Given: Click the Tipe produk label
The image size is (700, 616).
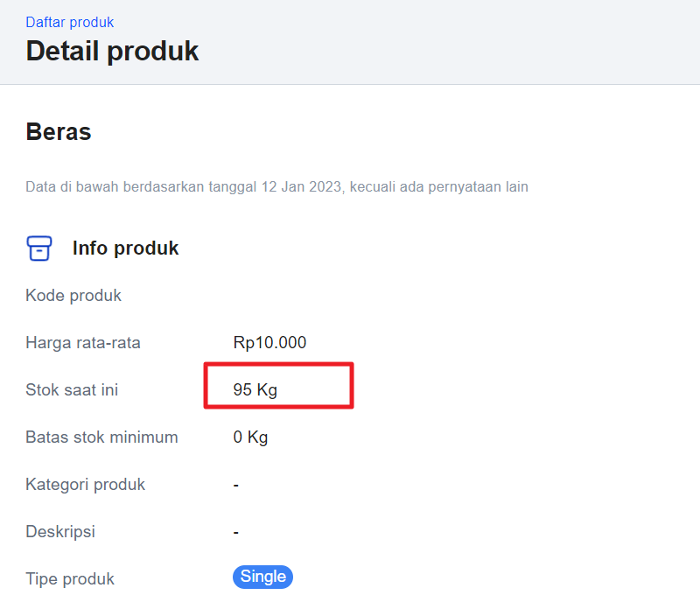Looking at the screenshot, I should 70,579.
